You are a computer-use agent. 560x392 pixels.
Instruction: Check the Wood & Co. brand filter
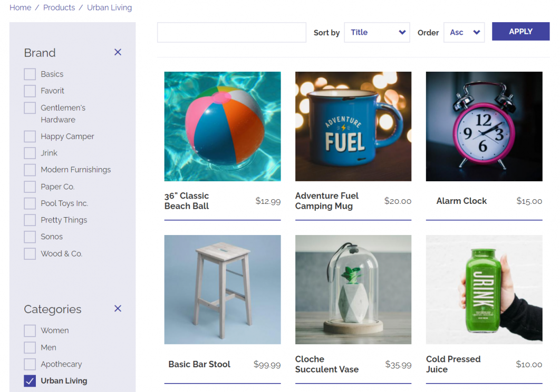click(x=30, y=253)
